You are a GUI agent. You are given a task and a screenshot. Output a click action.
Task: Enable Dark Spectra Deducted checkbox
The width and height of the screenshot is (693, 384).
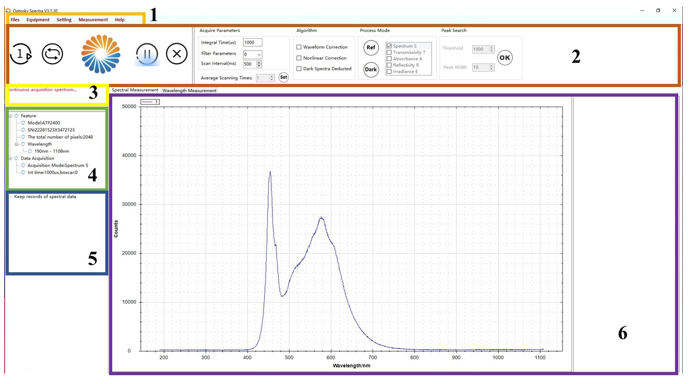pos(299,68)
